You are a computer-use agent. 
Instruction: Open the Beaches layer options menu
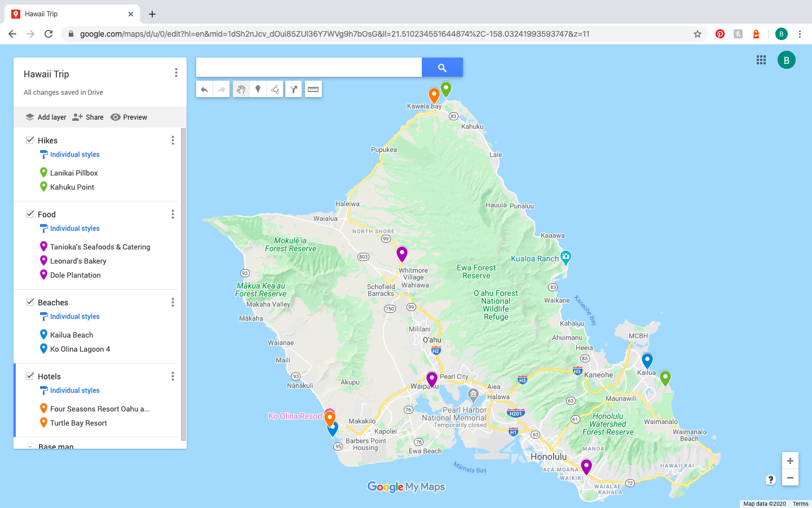click(173, 302)
